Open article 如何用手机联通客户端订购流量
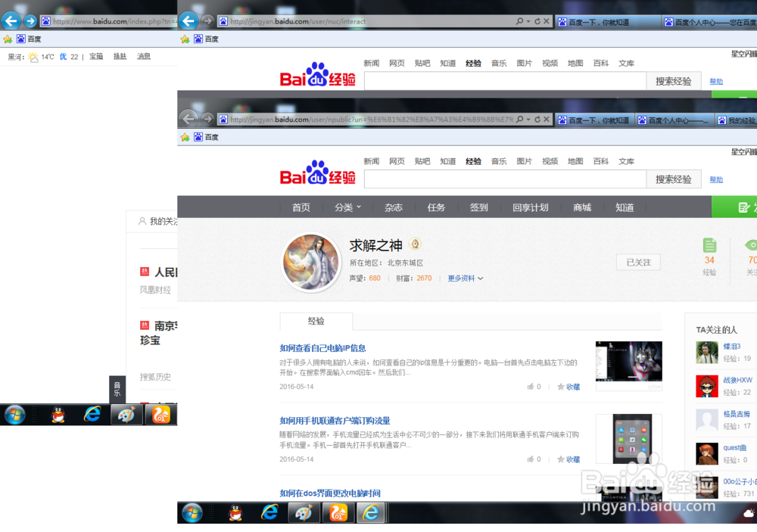The image size is (757, 532). (x=335, y=421)
